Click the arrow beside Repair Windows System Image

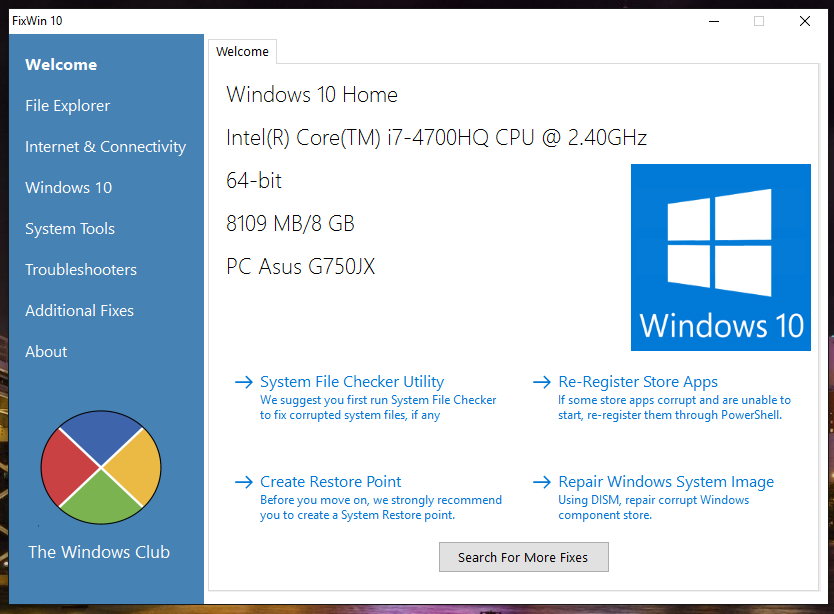pos(541,482)
